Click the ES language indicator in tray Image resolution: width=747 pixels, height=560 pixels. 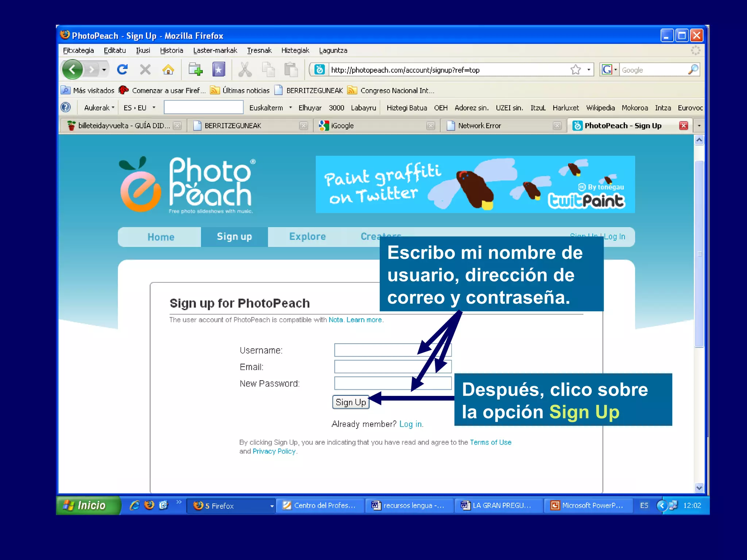pos(644,505)
